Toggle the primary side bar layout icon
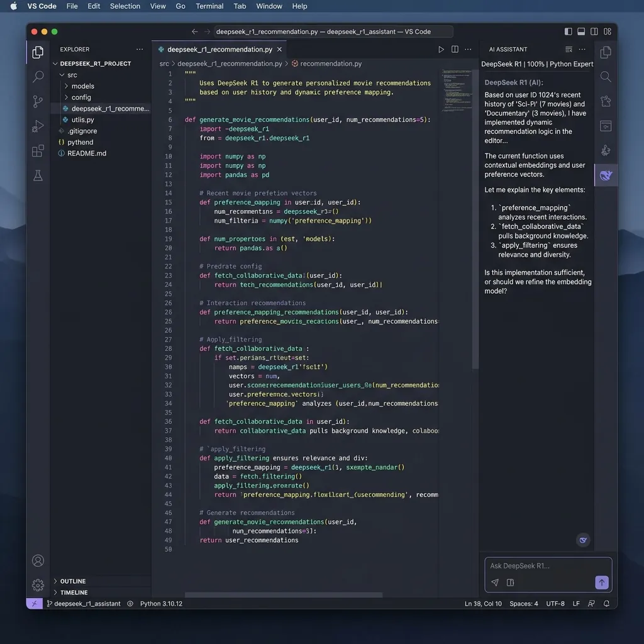644x644 pixels. [568, 31]
